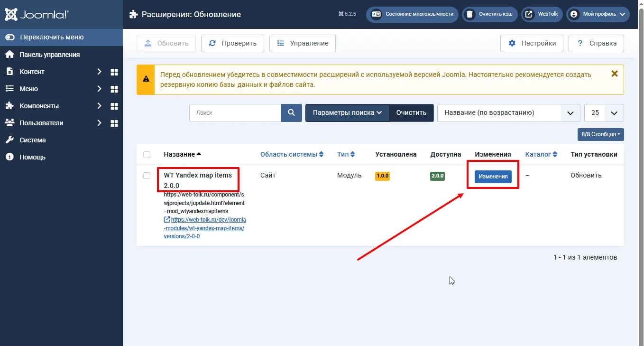This screenshot has height=346, width=644.
Task: Open web-tolk.ru versions/2-0-0 link
Action: coord(205,228)
